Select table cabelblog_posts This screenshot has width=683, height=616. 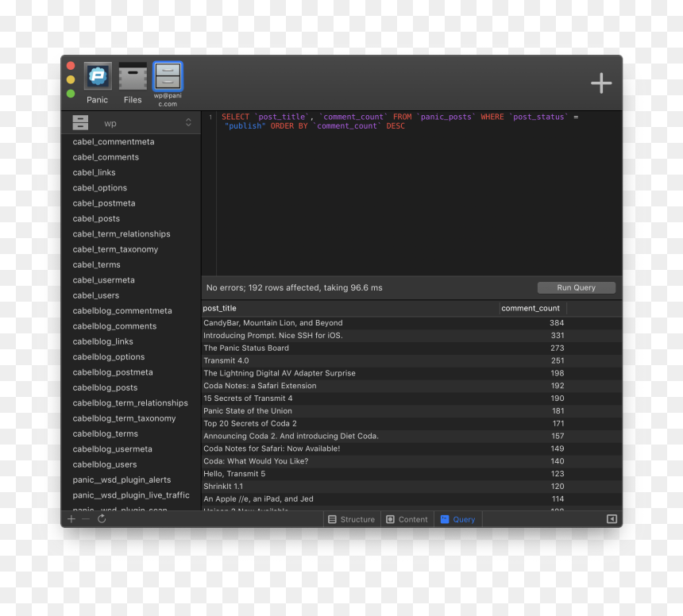tap(131, 387)
